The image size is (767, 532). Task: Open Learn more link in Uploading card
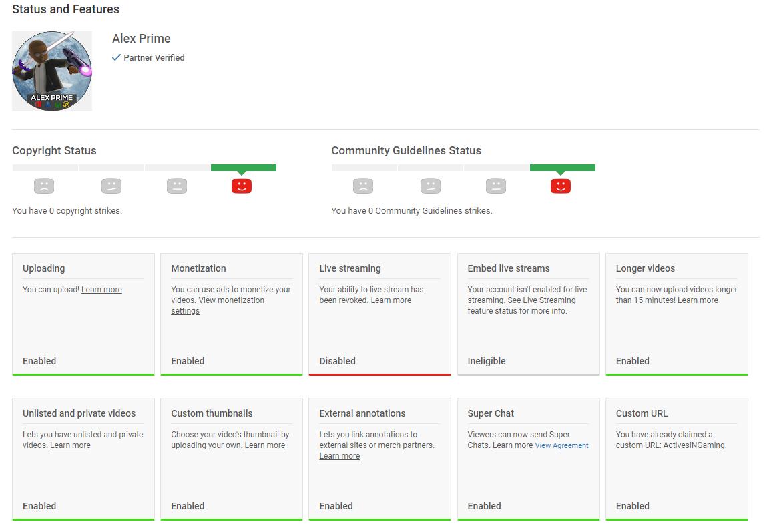pyautogui.click(x=101, y=290)
